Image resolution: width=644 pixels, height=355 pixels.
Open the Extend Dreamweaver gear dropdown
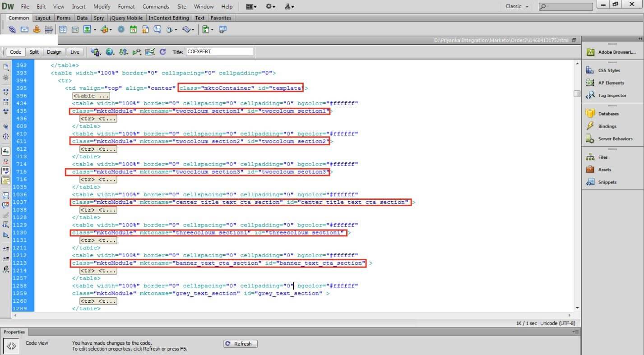coord(271,6)
